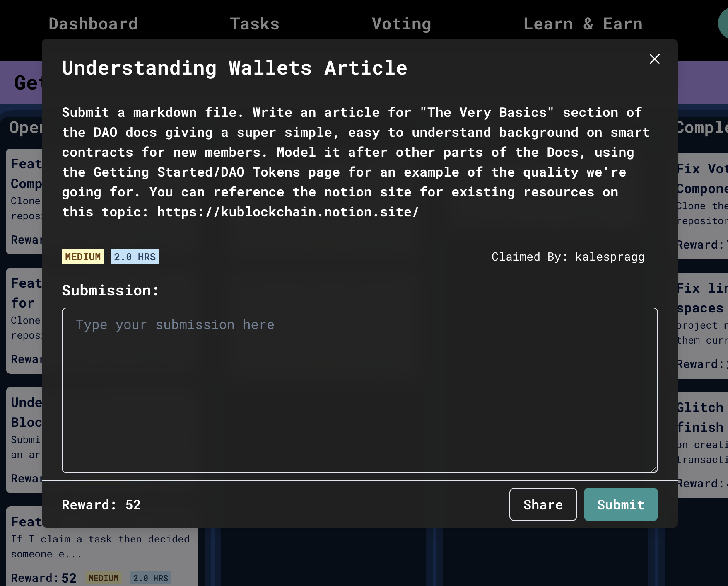Click the Submission: label
728x586 pixels.
coord(110,291)
